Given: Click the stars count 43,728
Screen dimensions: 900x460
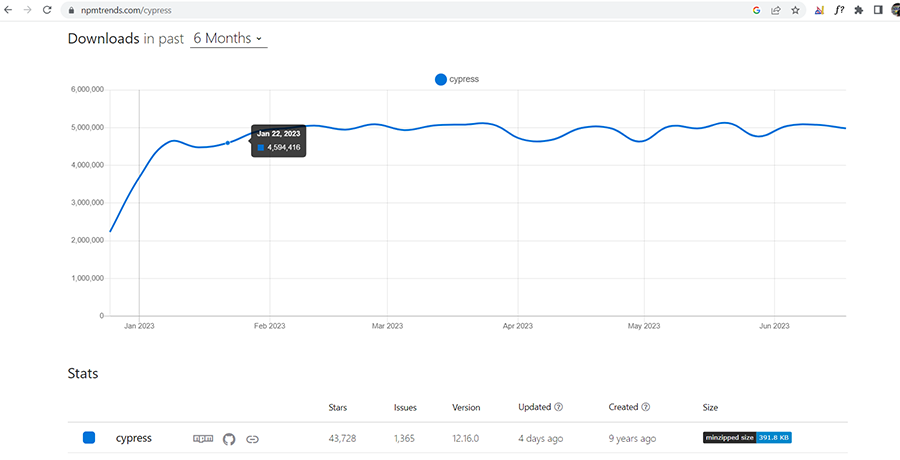Looking at the screenshot, I should pos(342,439).
